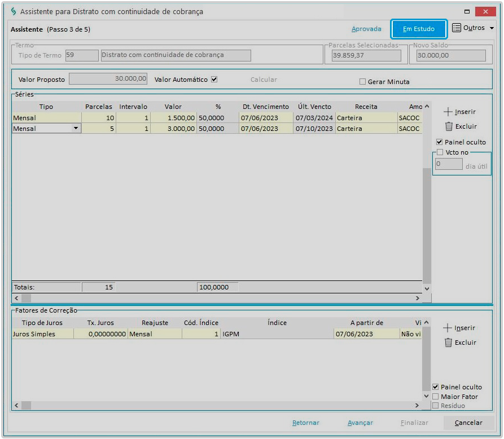
Task: Open the Tipo dropdown in second Mensal row
Action: 76,129
